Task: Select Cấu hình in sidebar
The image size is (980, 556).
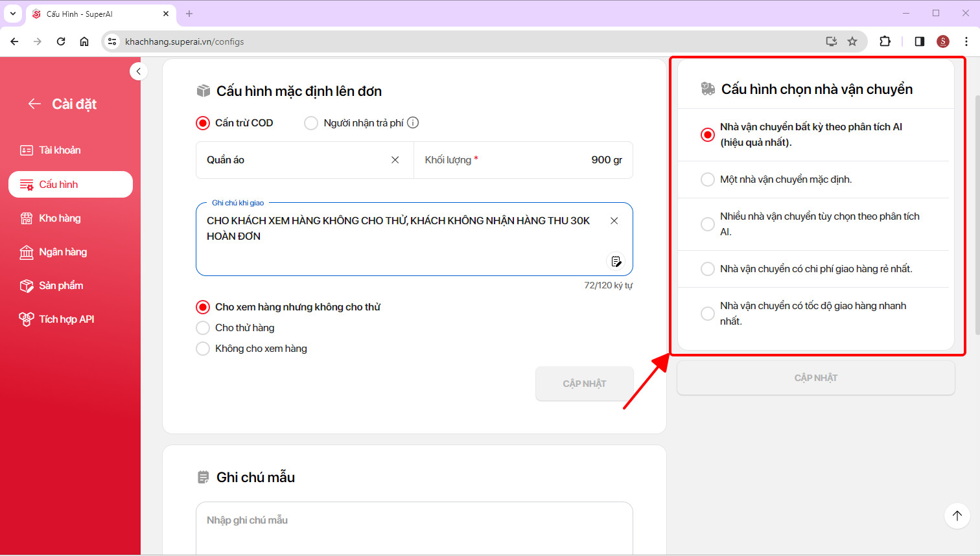Action: [x=70, y=184]
